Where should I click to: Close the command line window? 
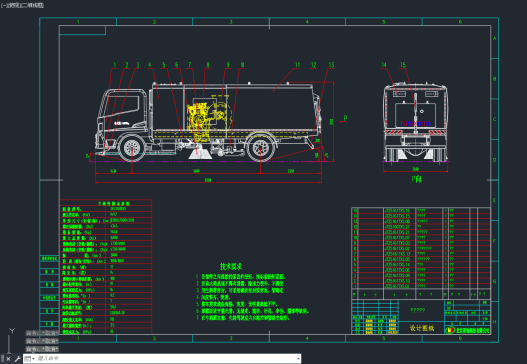pyautogui.click(x=8, y=359)
